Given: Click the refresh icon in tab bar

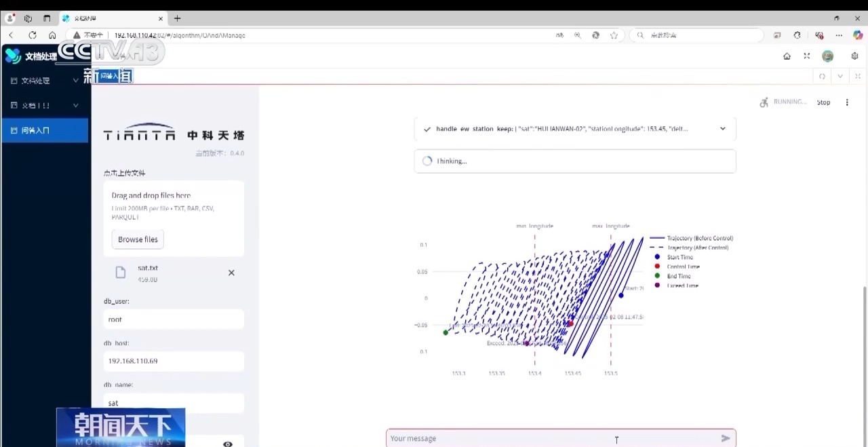Looking at the screenshot, I should [x=822, y=76].
